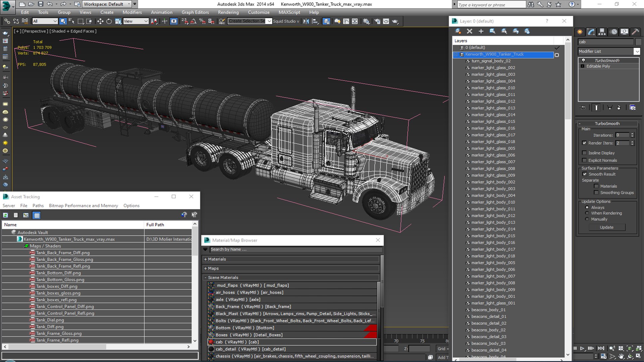Add selected objects to layer plus icon

(x=481, y=31)
